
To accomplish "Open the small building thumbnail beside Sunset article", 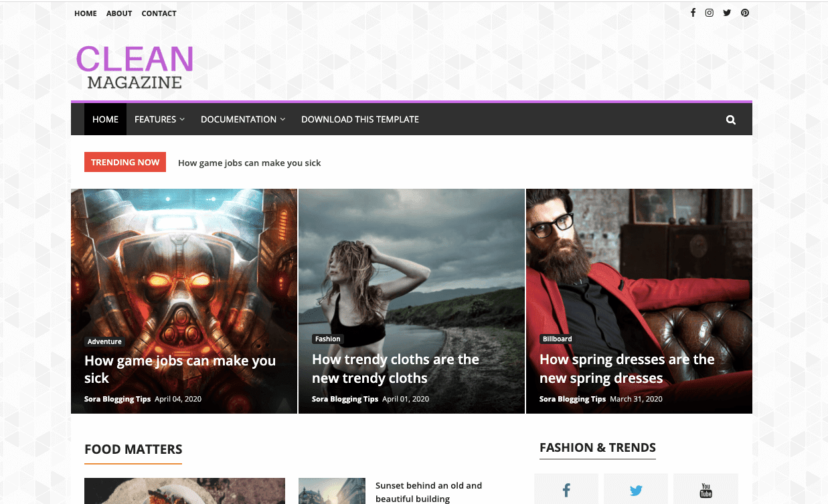I will pyautogui.click(x=332, y=491).
